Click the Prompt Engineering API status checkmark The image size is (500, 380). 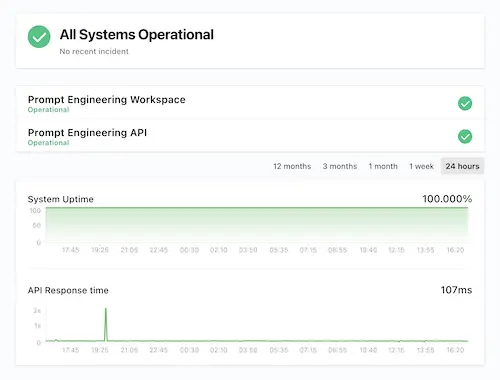click(x=465, y=136)
